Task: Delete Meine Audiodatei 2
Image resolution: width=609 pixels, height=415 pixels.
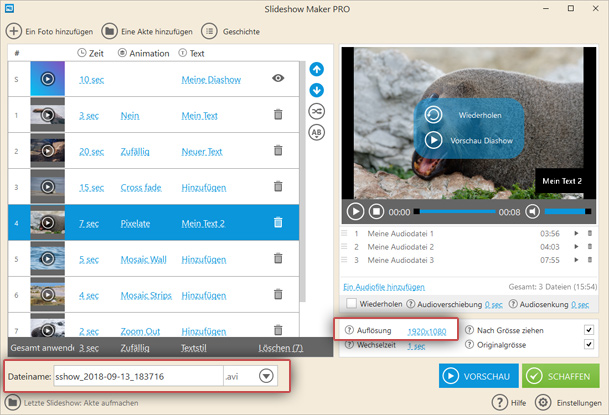Action: [x=590, y=247]
